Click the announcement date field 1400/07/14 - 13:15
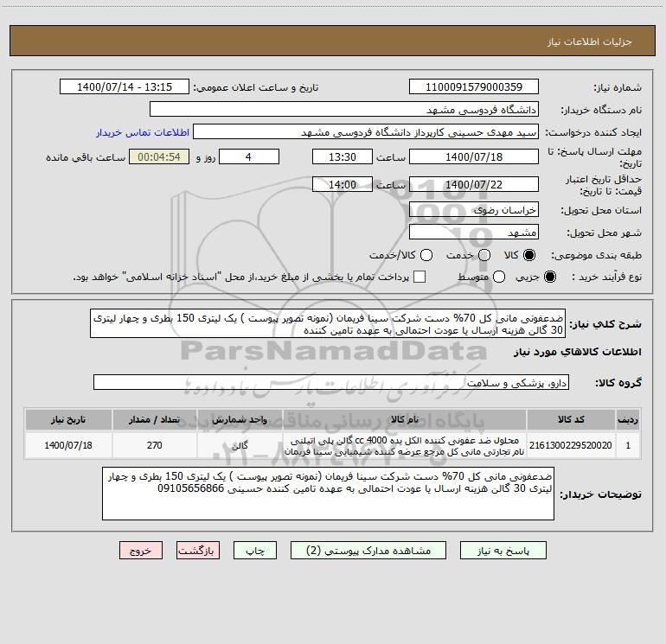666x644 pixels. (125, 87)
